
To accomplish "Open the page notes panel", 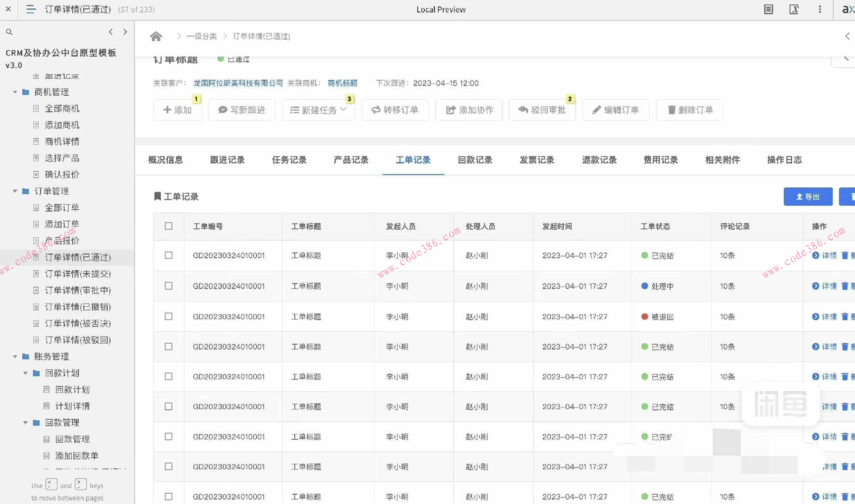I will [x=769, y=9].
